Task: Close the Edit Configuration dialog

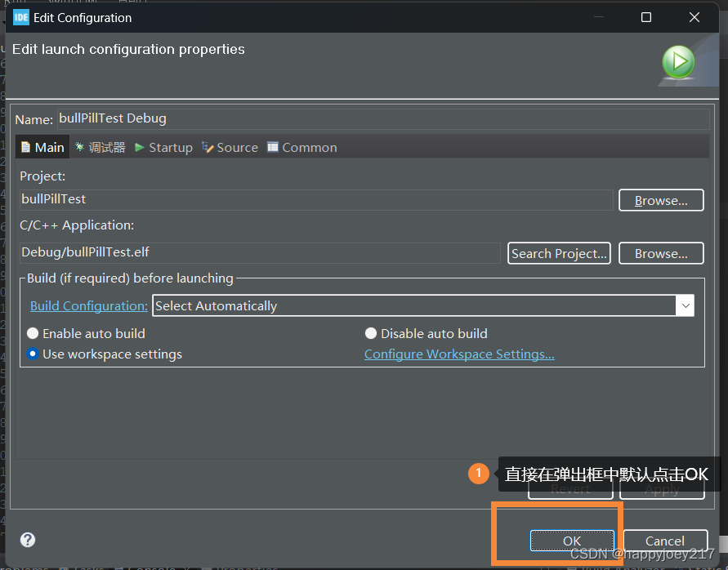Action: (x=695, y=17)
